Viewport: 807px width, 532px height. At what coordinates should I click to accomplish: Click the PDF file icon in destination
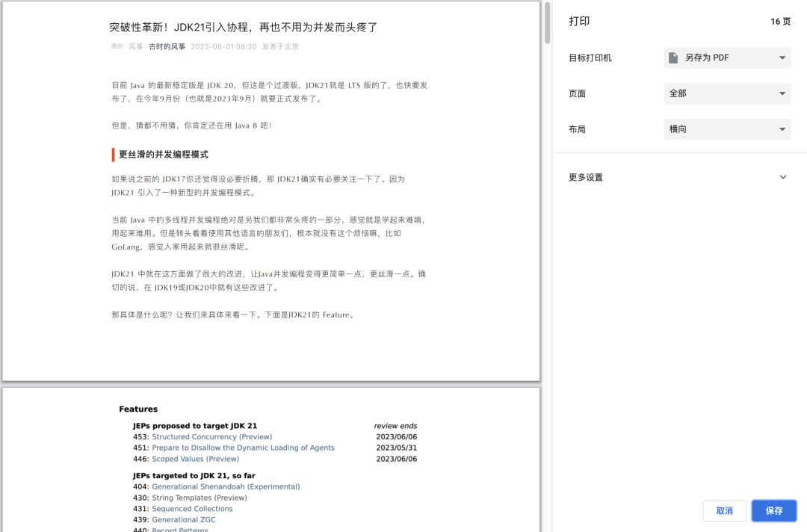coord(673,58)
